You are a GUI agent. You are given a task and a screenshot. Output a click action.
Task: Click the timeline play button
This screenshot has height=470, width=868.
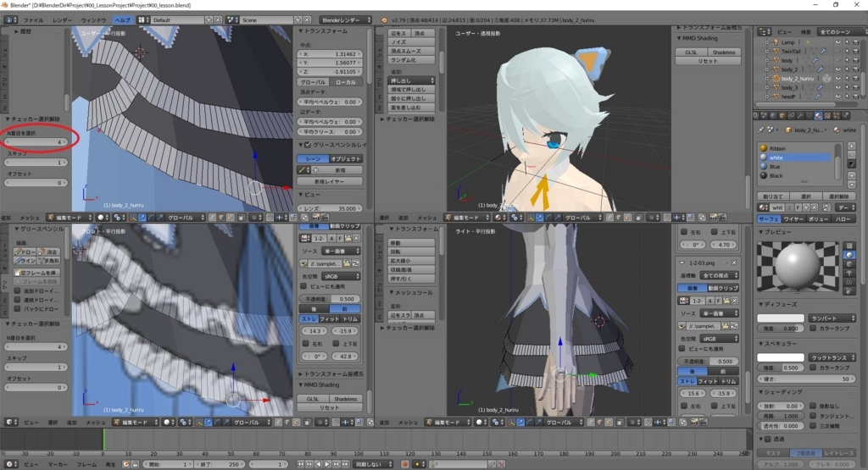click(327, 464)
